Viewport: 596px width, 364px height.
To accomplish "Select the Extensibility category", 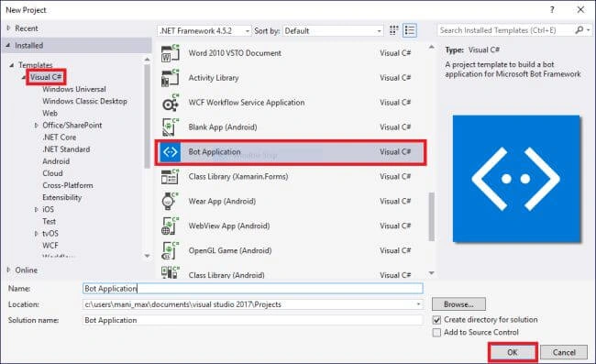I will 62,197.
